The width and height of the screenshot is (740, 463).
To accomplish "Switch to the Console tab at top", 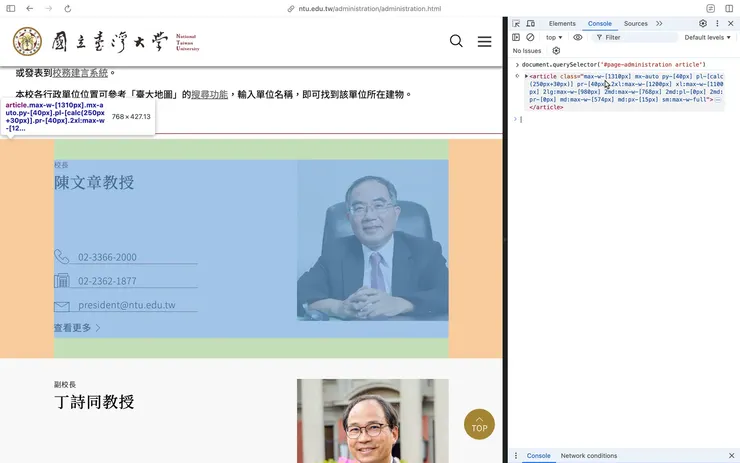I will pyautogui.click(x=599, y=24).
